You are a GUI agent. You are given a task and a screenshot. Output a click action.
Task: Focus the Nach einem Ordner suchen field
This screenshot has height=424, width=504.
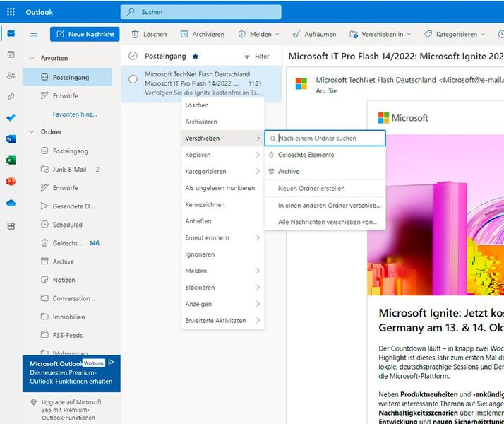click(325, 139)
